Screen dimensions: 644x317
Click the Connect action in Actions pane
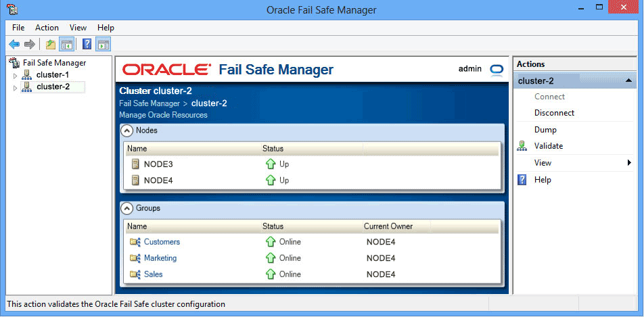click(549, 97)
